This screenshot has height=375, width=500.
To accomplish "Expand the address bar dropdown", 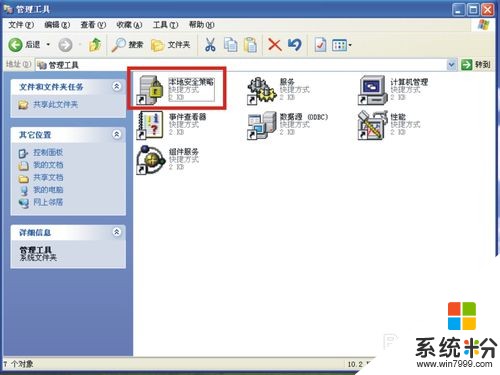I will (451, 65).
